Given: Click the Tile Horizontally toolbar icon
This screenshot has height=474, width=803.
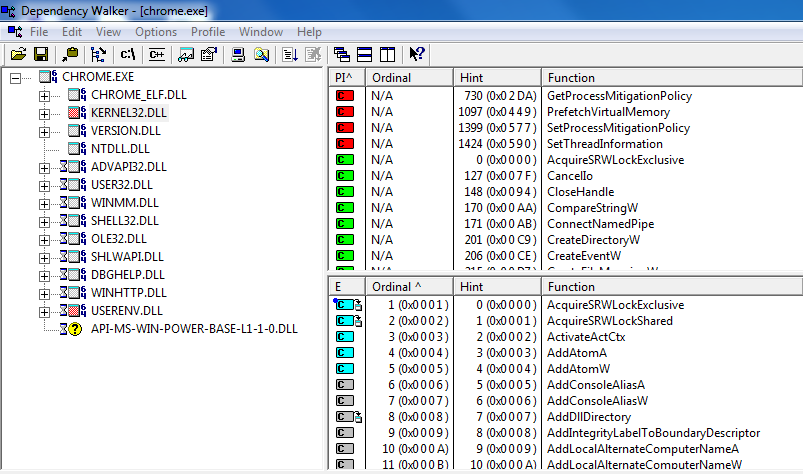Looking at the screenshot, I should coord(365,54).
